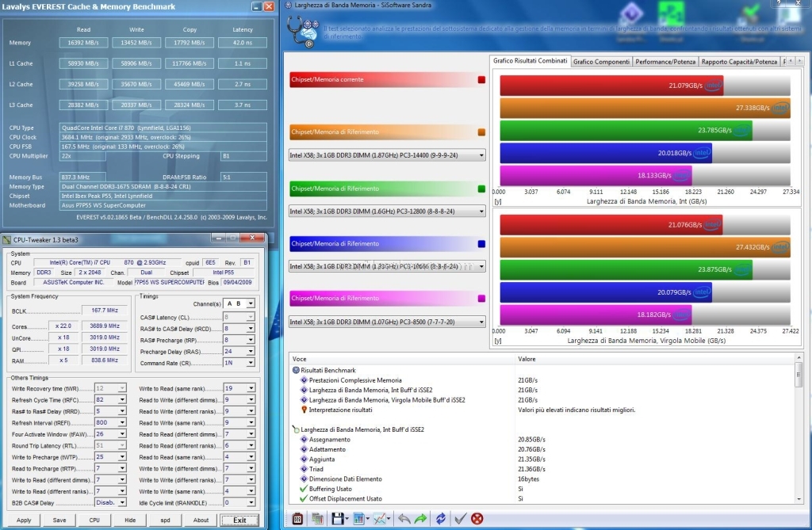
Task: Select the Dimensione Dati Elemento row
Action: pyautogui.click(x=541, y=479)
